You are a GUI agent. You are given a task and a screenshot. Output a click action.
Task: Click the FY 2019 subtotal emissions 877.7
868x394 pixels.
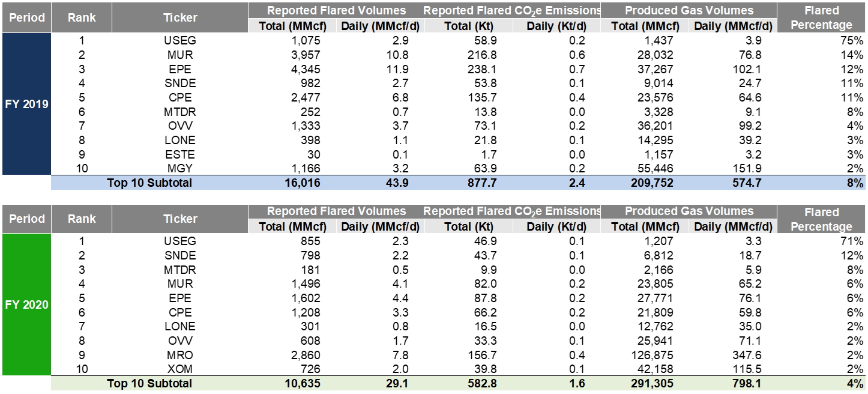(482, 183)
